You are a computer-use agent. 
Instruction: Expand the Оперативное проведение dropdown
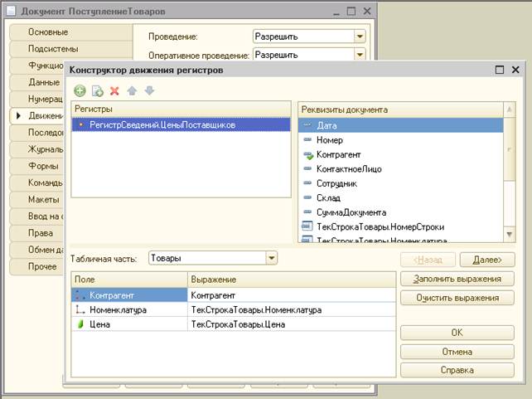coord(359,55)
